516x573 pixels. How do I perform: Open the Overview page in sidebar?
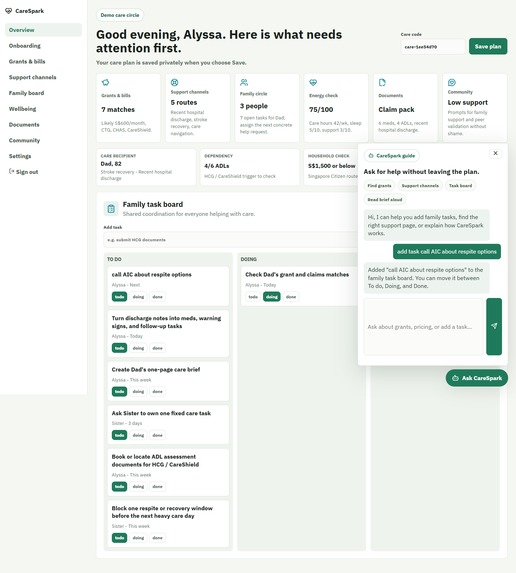click(x=43, y=30)
